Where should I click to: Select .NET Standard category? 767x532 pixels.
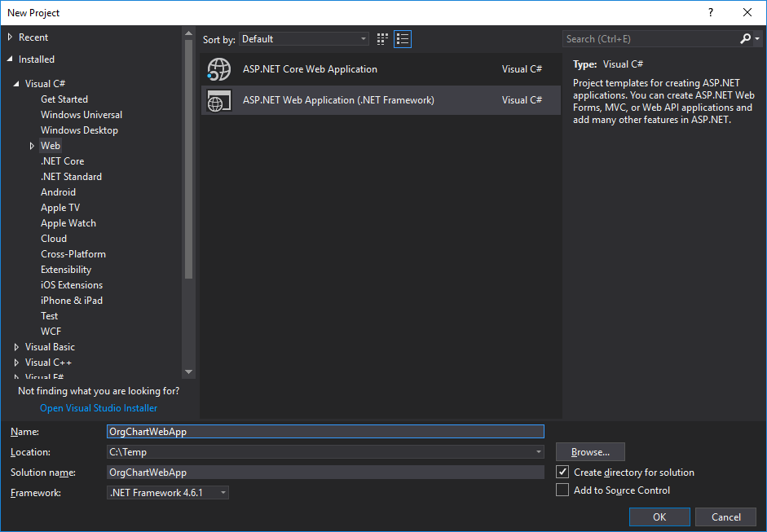pyautogui.click(x=71, y=177)
